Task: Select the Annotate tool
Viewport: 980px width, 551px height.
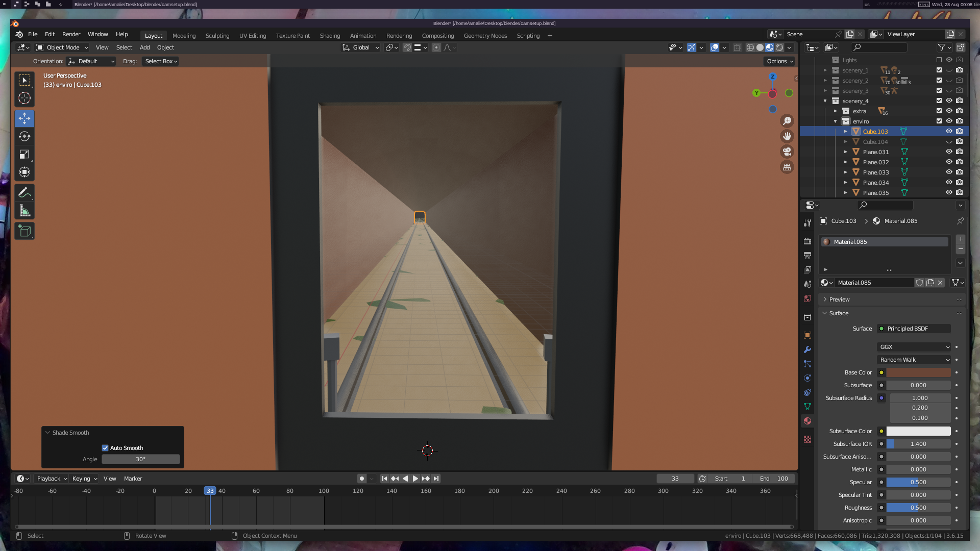Action: point(24,193)
